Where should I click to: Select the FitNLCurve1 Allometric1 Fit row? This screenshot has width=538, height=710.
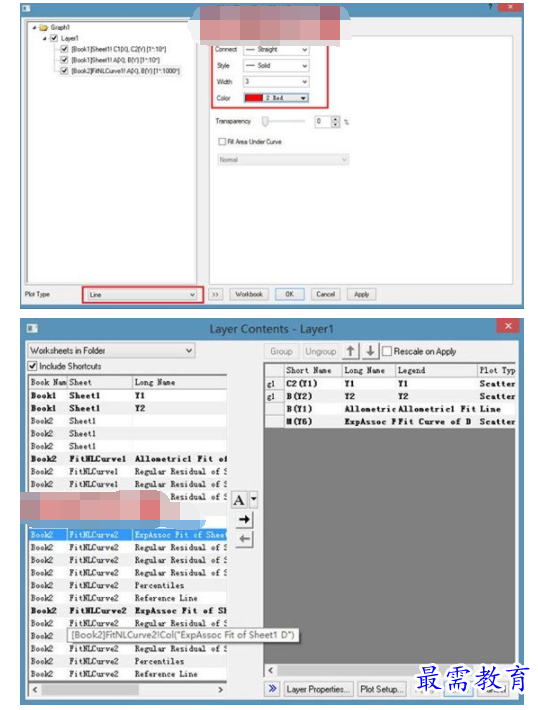click(128, 459)
